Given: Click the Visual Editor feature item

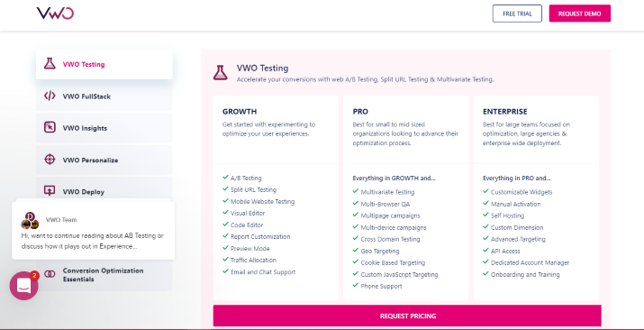Looking at the screenshot, I should (248, 214).
